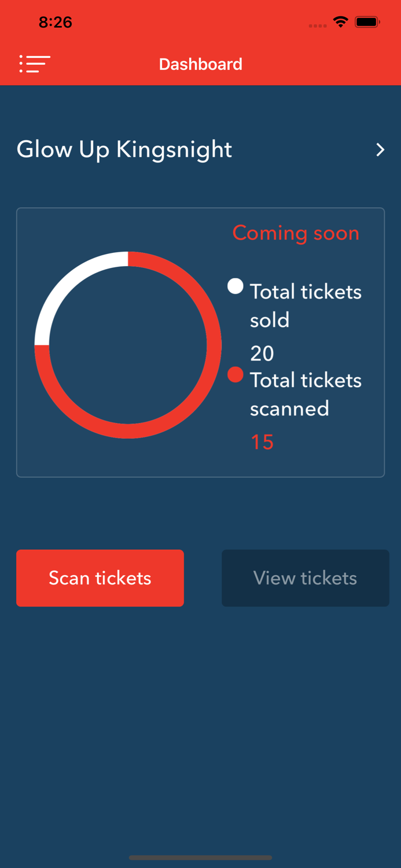Open the navigation menu icon
401x868 pixels.
point(35,64)
